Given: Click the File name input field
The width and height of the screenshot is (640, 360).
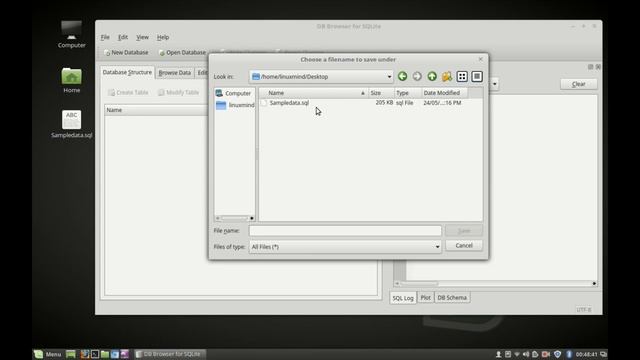Looking at the screenshot, I should [x=345, y=231].
